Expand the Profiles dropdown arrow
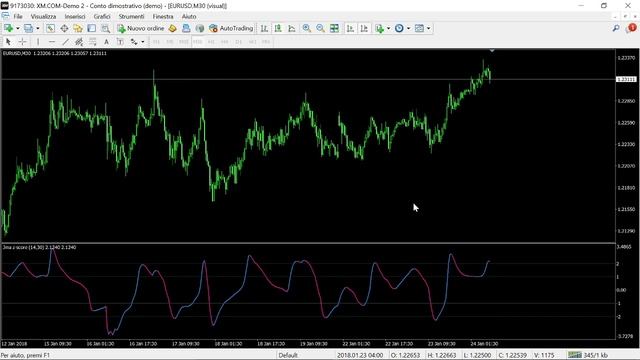 tap(38, 28)
